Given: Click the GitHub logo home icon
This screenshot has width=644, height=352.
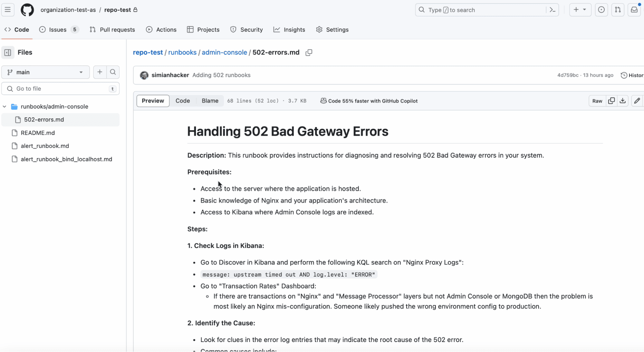Looking at the screenshot, I should (27, 10).
